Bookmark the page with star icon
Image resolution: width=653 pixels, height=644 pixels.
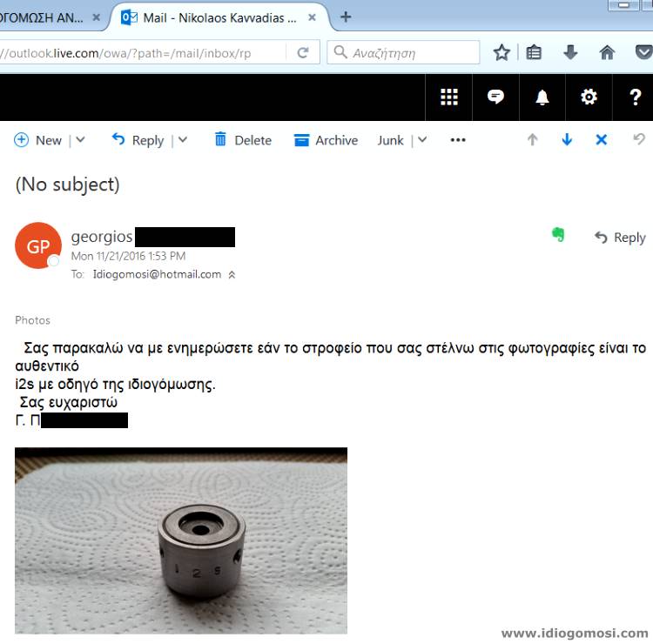(x=502, y=52)
